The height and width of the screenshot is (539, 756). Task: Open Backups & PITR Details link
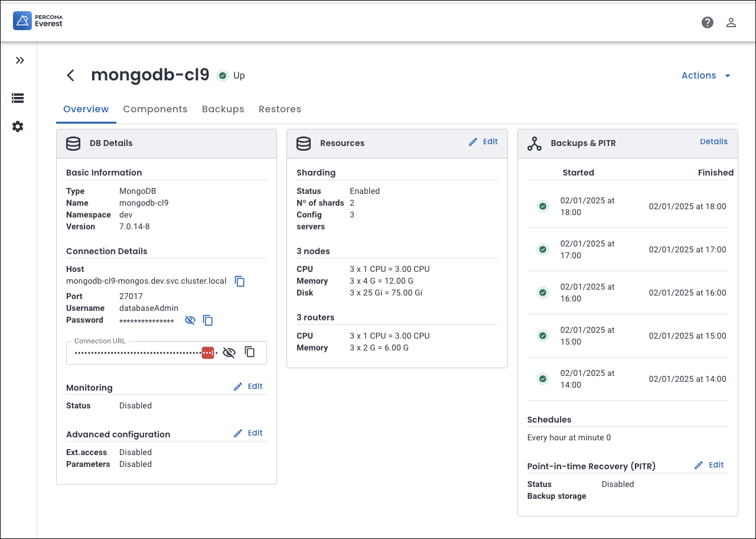713,142
